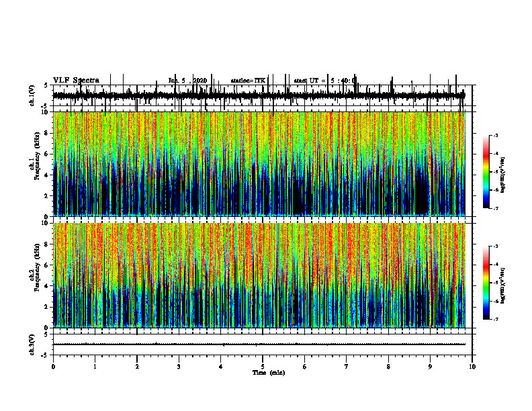This screenshot has width=532, height=411.
Task: Click the ch.2 spectrogram panel
Action: pos(259,275)
